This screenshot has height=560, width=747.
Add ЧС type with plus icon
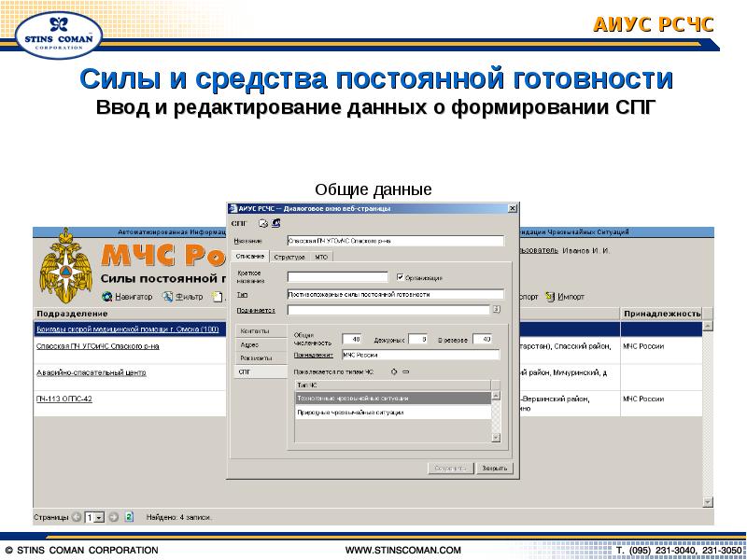click(394, 371)
